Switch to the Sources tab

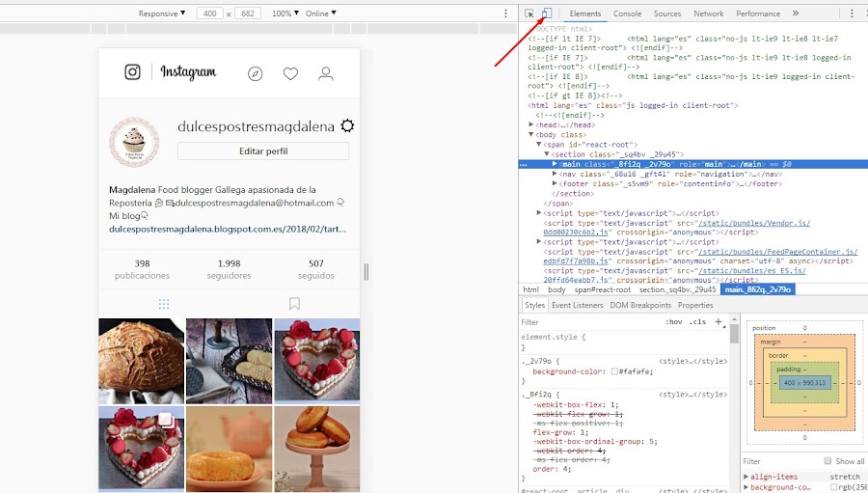pos(667,14)
